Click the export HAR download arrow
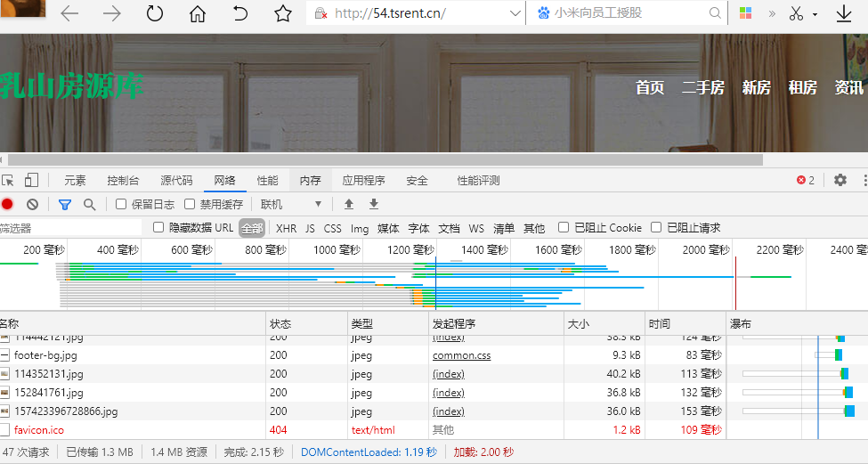Viewport: 868px width, 464px height. [374, 204]
